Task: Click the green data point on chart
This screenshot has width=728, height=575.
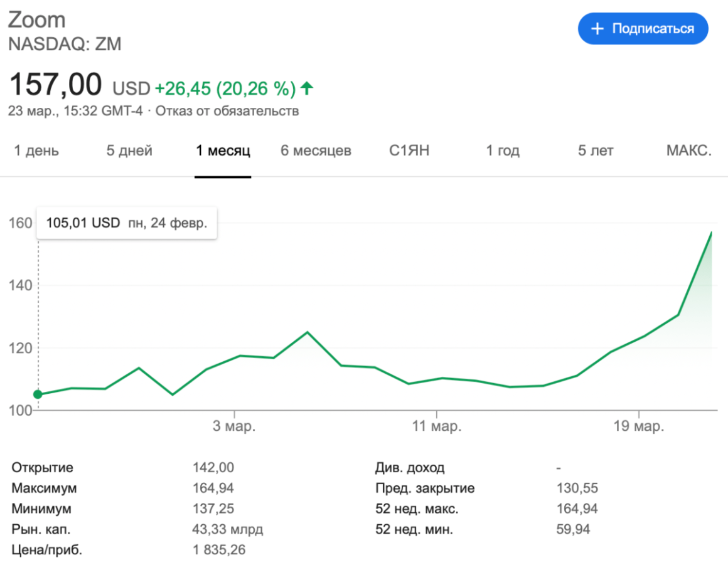Action: [x=38, y=394]
